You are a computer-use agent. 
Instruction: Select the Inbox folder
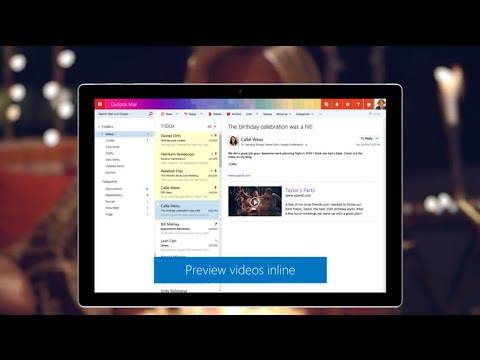[x=125, y=134]
